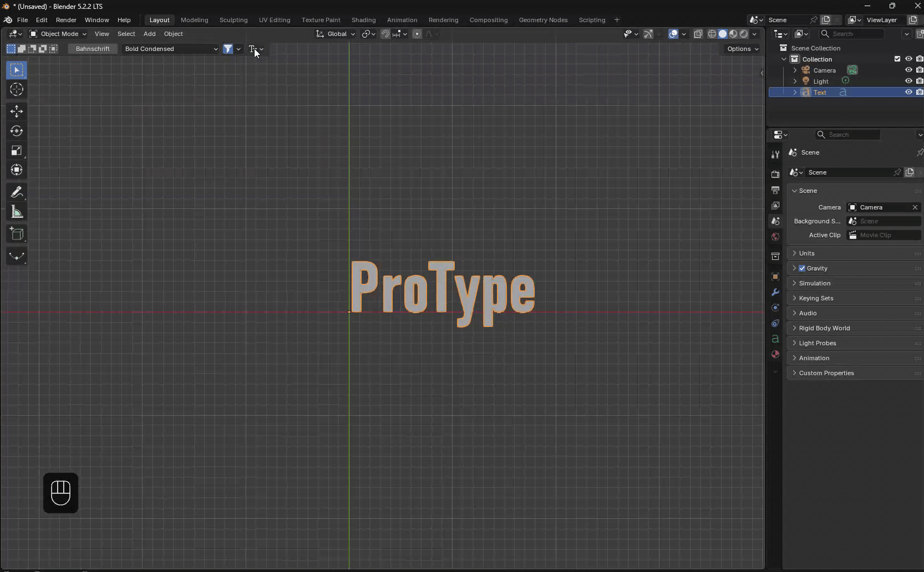Toggle visibility of the Text object

[908, 92]
